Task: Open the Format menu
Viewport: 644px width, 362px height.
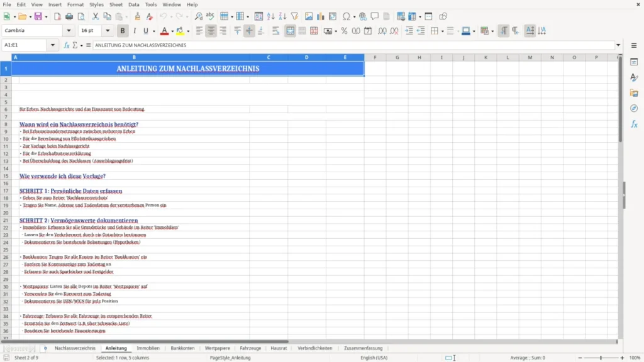Action: click(x=75, y=4)
